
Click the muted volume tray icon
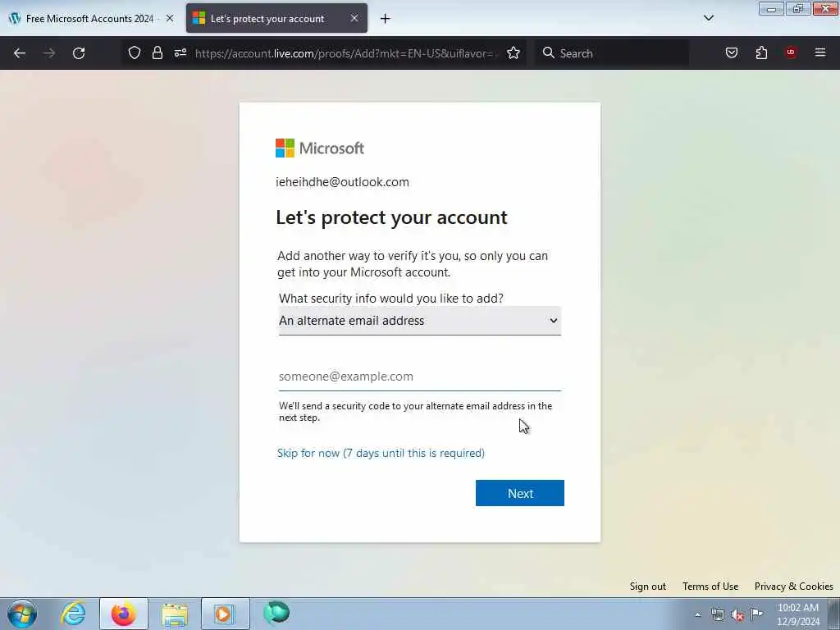click(737, 615)
